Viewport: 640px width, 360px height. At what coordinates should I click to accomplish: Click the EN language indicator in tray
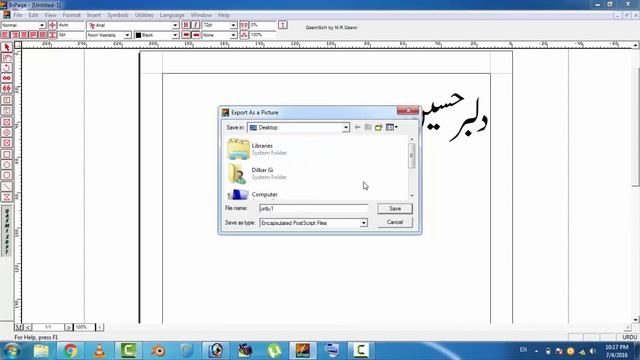click(523, 350)
